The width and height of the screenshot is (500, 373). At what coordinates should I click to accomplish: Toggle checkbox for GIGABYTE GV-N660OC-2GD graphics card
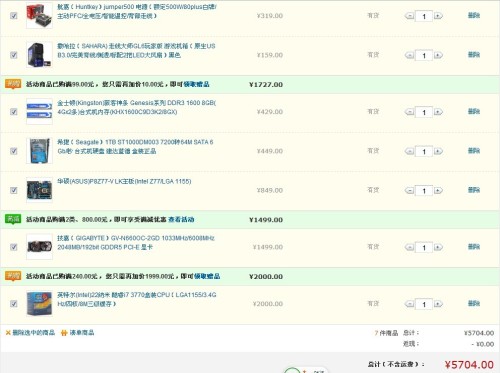[14, 247]
